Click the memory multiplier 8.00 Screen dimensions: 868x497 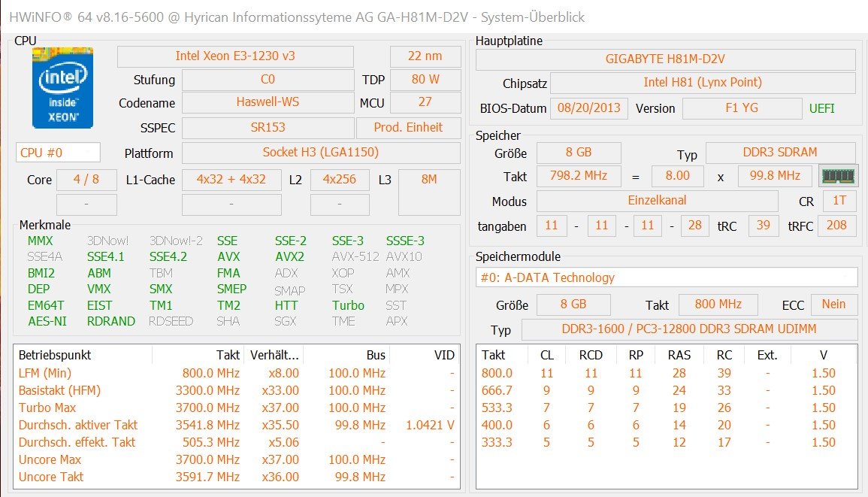pyautogui.click(x=678, y=176)
